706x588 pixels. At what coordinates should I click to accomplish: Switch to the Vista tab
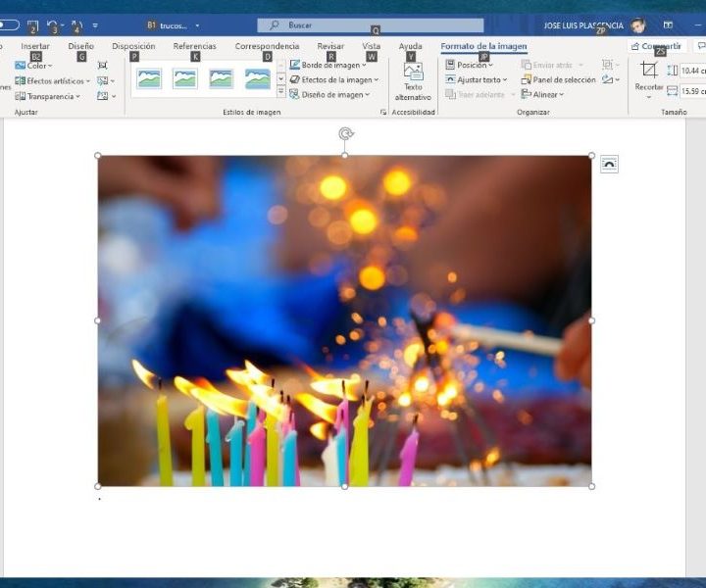371,46
